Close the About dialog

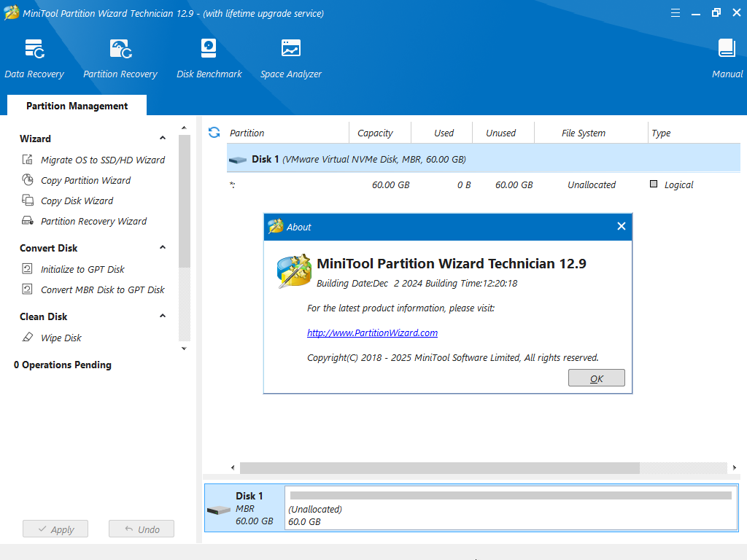(x=621, y=226)
